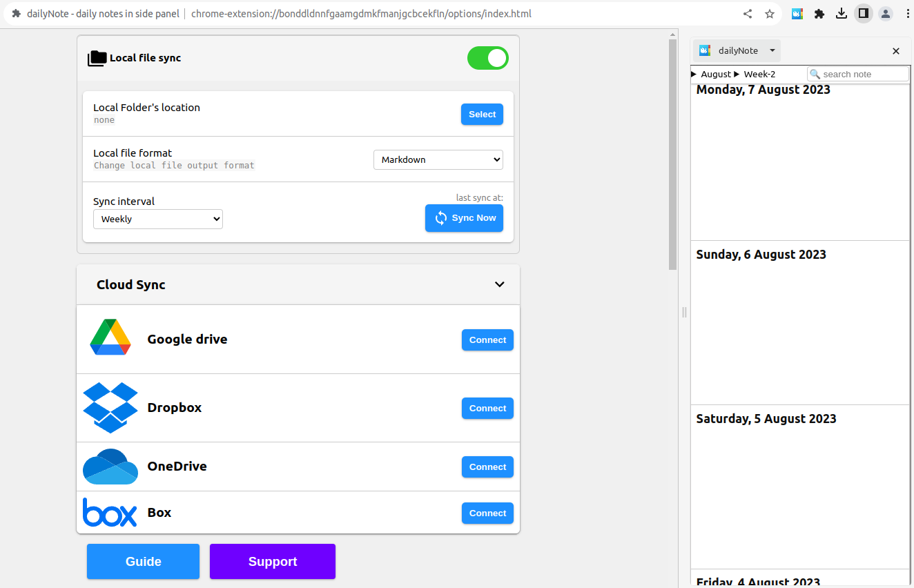The height and width of the screenshot is (588, 914).
Task: Click the Dropbox logo icon
Action: click(x=110, y=407)
